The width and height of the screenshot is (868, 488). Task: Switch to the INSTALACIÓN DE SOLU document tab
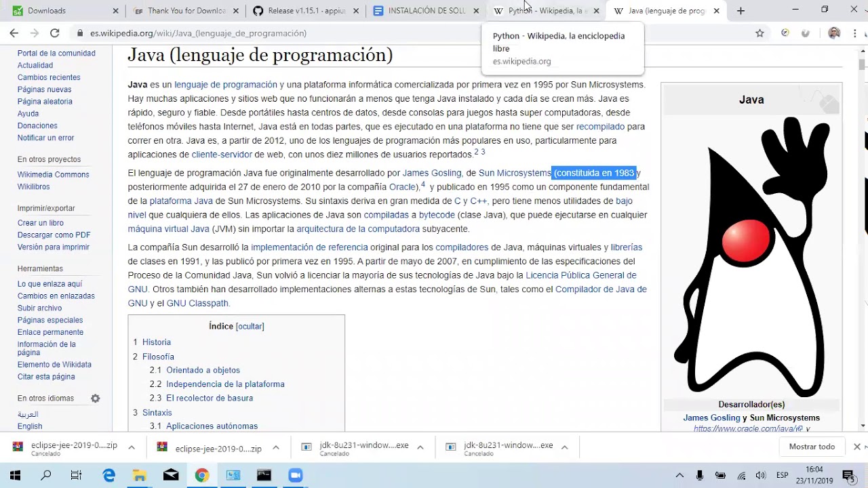pos(427,11)
